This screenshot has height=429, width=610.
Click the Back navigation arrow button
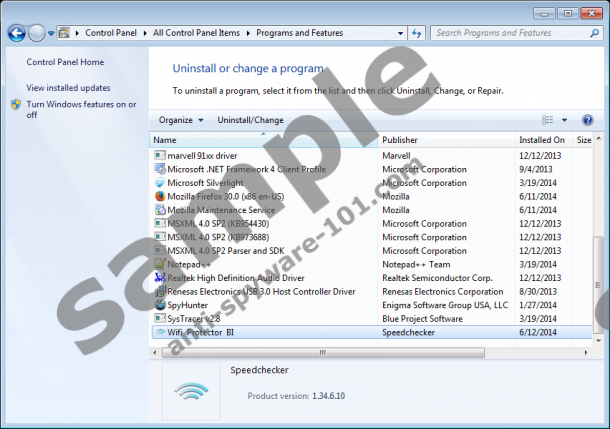tap(16, 33)
